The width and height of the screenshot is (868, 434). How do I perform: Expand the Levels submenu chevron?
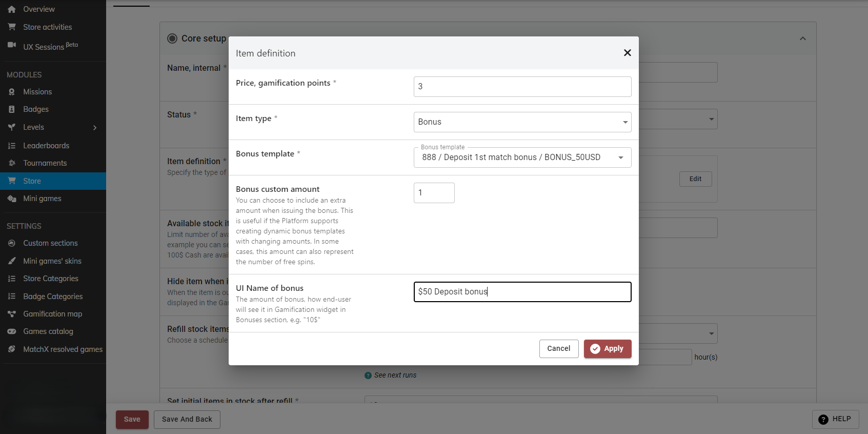point(95,128)
